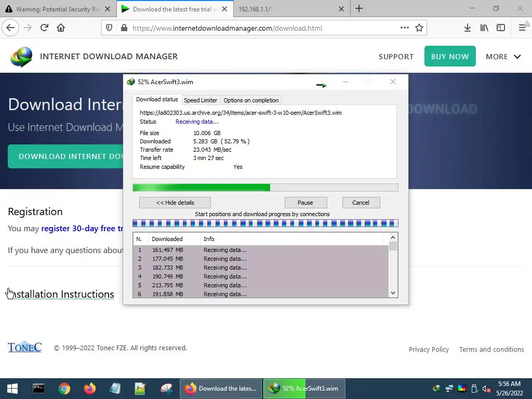Click the Hide details button

pyautogui.click(x=175, y=203)
